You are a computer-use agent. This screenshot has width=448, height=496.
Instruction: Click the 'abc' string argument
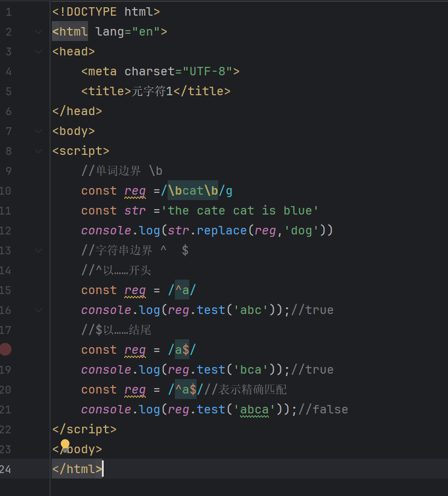coord(251,310)
